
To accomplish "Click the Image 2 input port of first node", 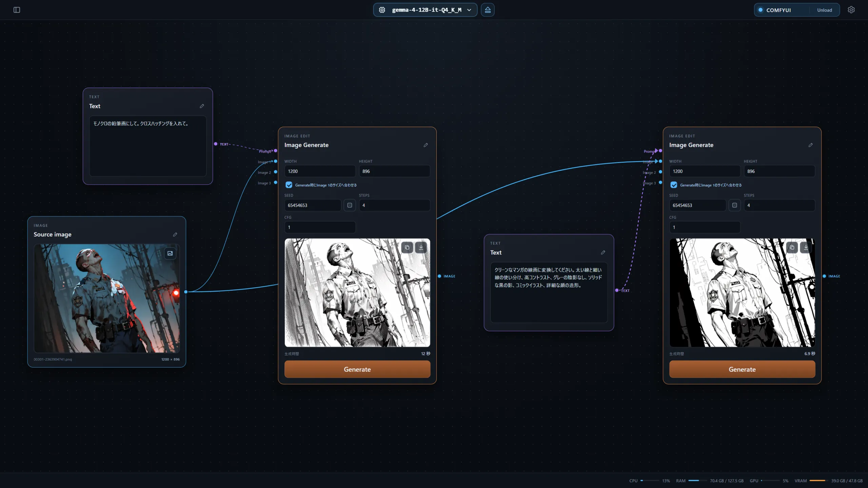I will [276, 172].
